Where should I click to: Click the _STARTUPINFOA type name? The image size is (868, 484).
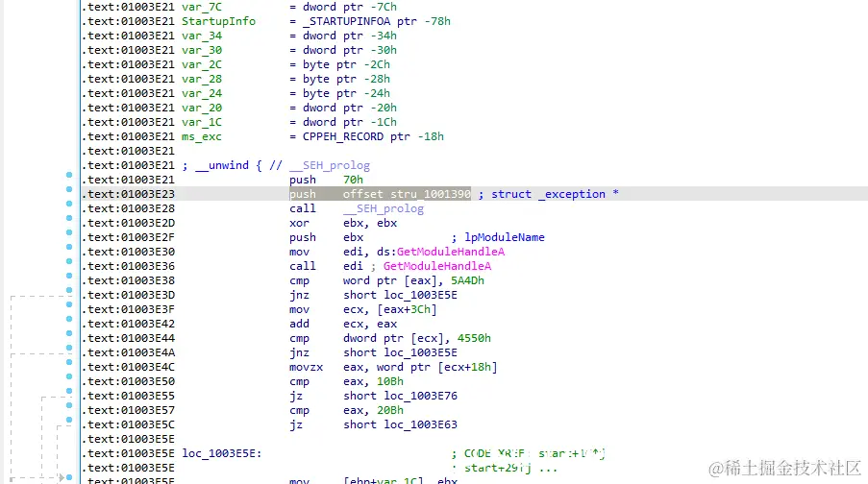tap(346, 21)
